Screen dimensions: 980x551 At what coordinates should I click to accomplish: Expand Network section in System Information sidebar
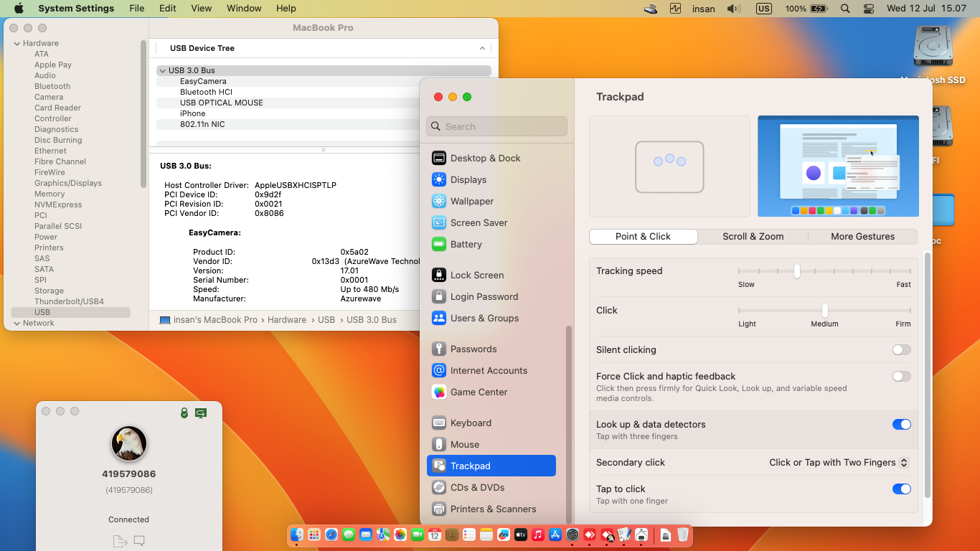[x=17, y=323]
